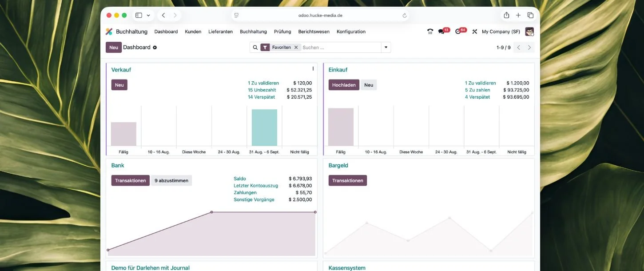Image resolution: width=644 pixels, height=271 pixels.
Task: Open Verkauf 1 Zu validieren link
Action: tap(263, 83)
